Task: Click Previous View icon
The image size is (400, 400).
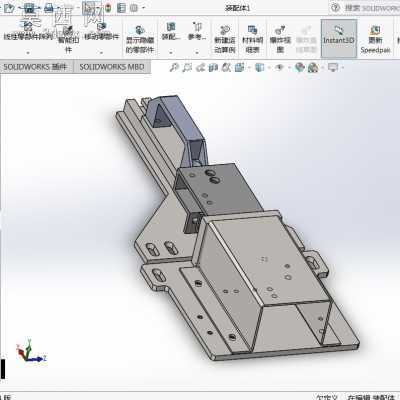Action: (200, 68)
